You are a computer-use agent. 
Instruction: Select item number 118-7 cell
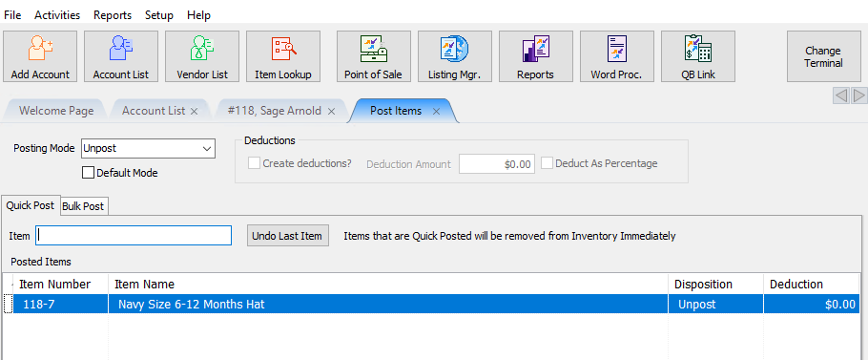pos(60,304)
